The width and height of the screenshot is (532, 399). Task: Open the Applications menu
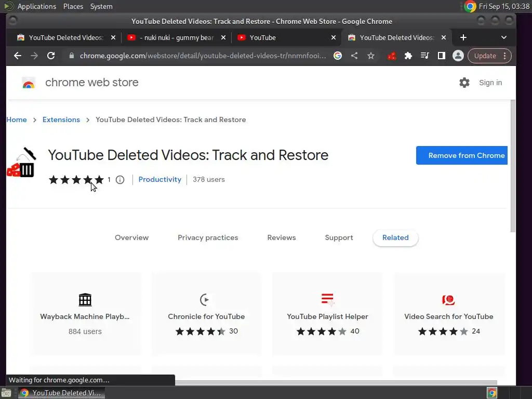tap(37, 6)
